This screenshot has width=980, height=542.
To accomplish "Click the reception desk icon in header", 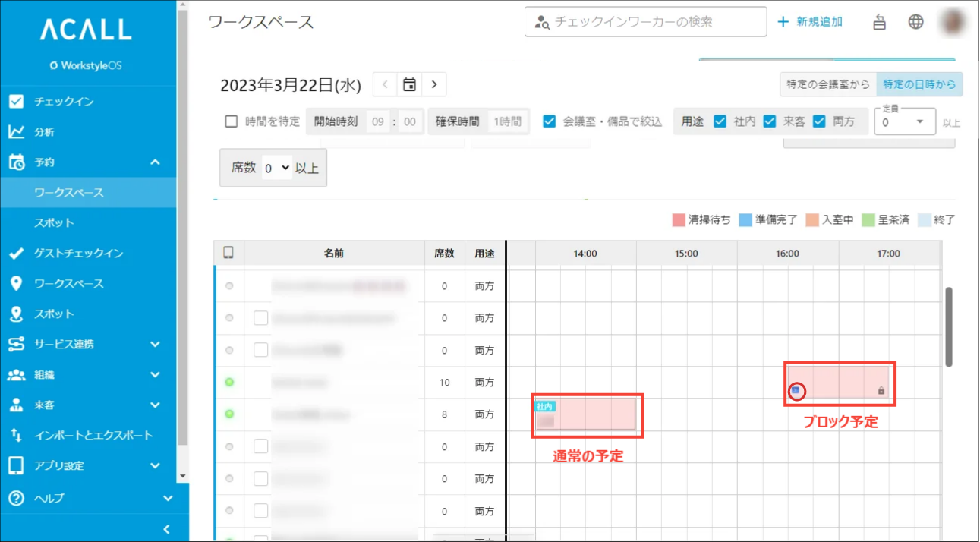I will pos(879,22).
